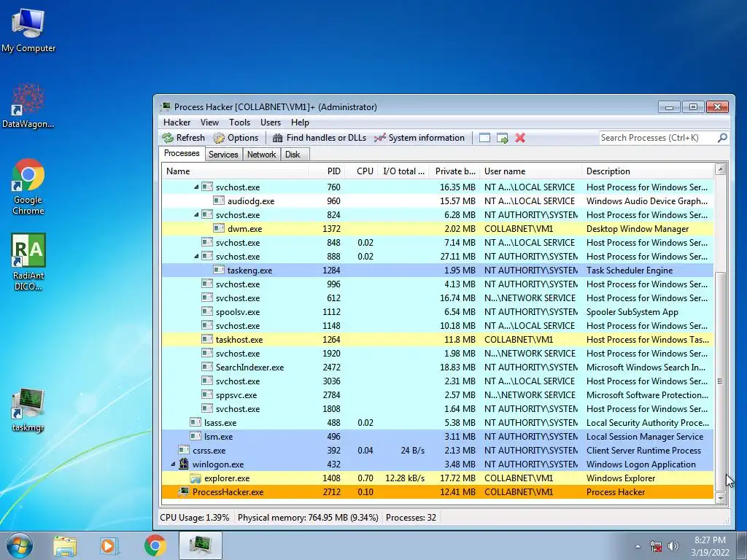
Task: Select the audiodg.exe process row
Action: pos(438,201)
